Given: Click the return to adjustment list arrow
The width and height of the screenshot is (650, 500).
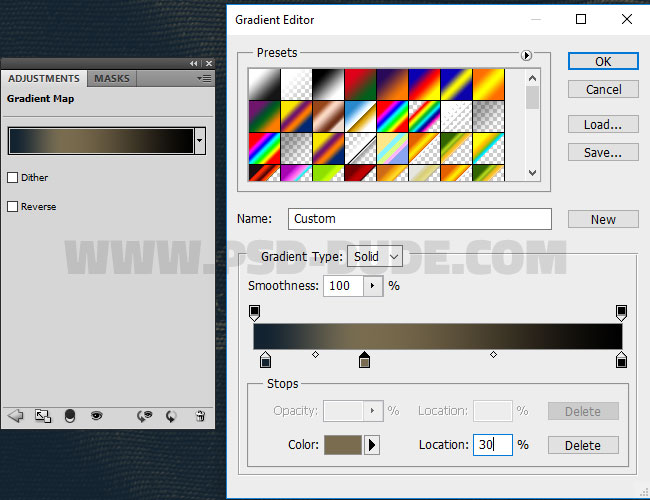Looking at the screenshot, I should pos(16,415).
